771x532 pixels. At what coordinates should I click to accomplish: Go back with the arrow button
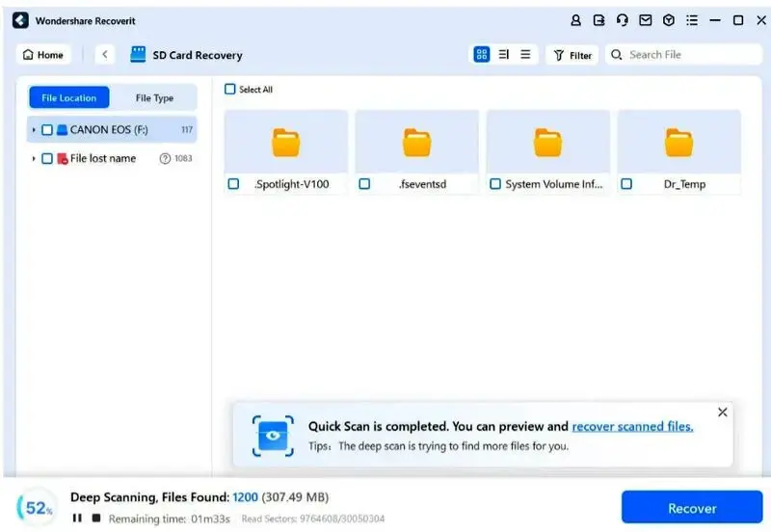(105, 55)
